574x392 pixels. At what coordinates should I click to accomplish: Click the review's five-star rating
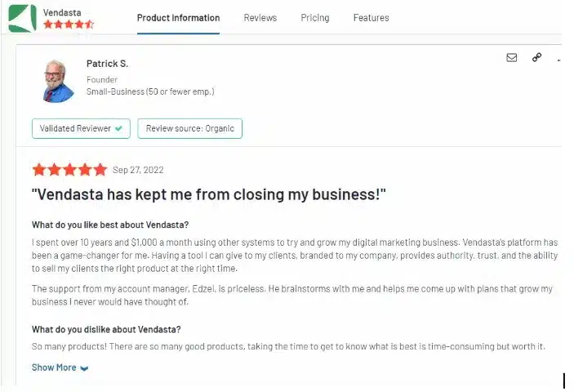(x=69, y=170)
